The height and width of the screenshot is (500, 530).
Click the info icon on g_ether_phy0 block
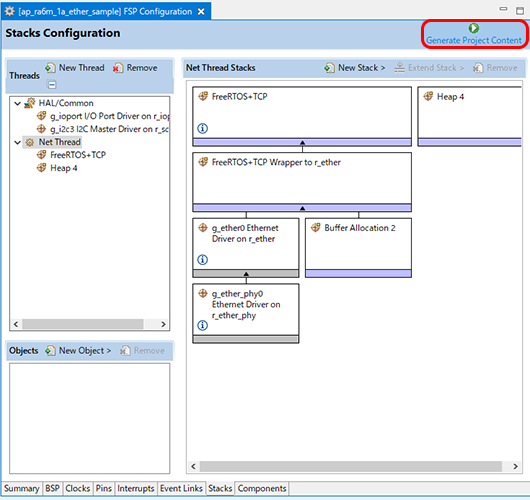point(202,325)
